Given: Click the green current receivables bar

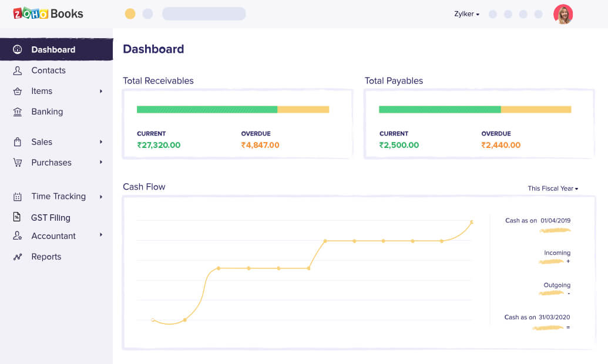Looking at the screenshot, I should (207, 109).
